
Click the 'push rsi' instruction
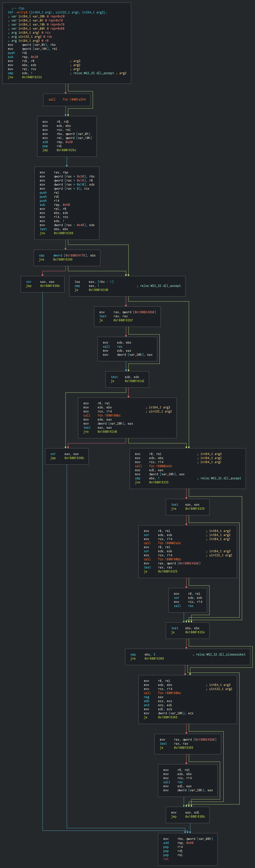[50, 192]
